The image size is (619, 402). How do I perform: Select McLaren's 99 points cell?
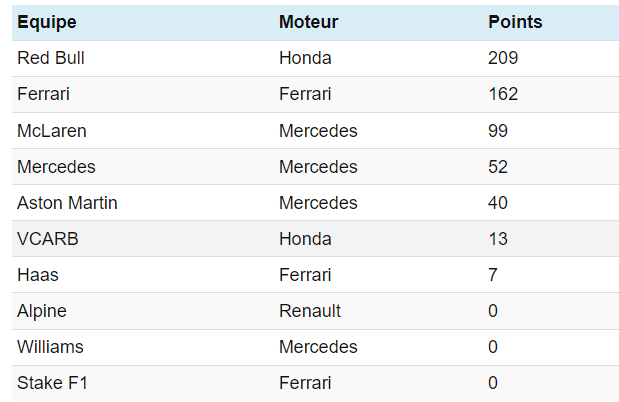point(498,130)
